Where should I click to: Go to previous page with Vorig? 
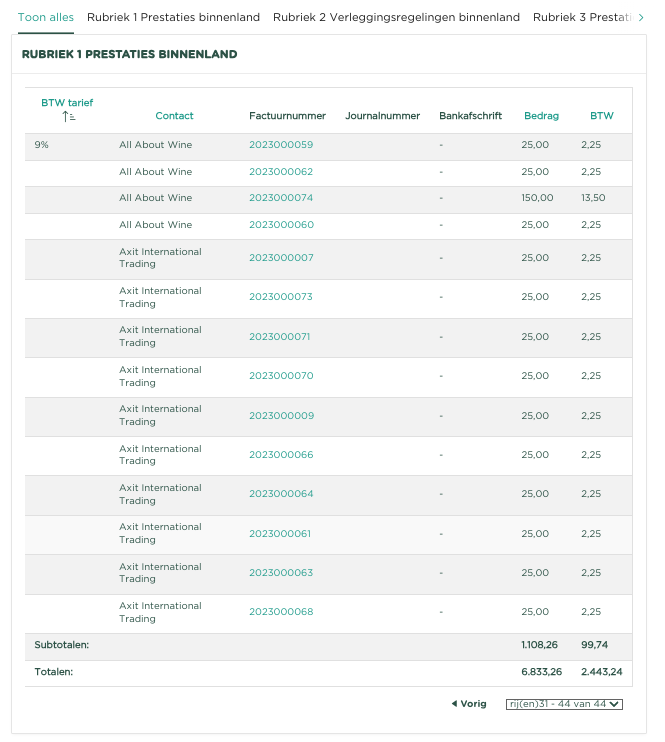pyautogui.click(x=468, y=704)
